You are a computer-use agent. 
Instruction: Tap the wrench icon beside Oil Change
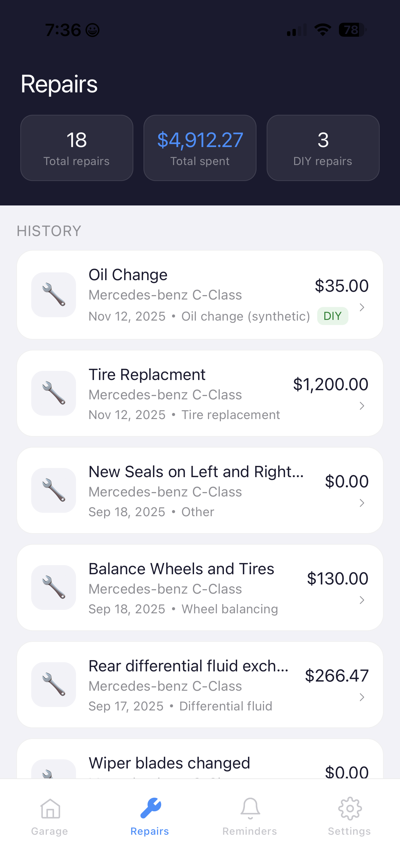pyautogui.click(x=54, y=294)
